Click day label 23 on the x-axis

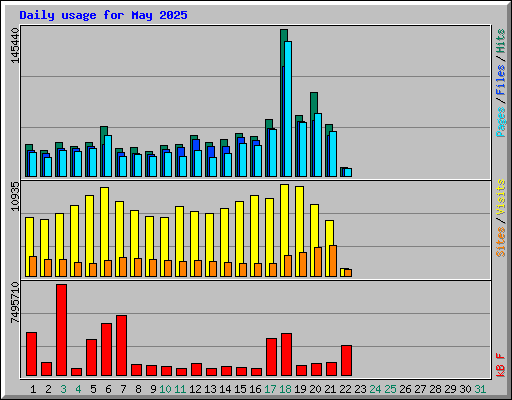360,389
